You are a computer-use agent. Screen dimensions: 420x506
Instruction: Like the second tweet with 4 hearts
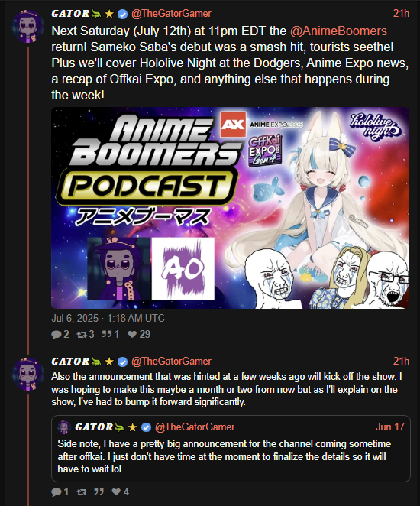pyautogui.click(x=116, y=491)
